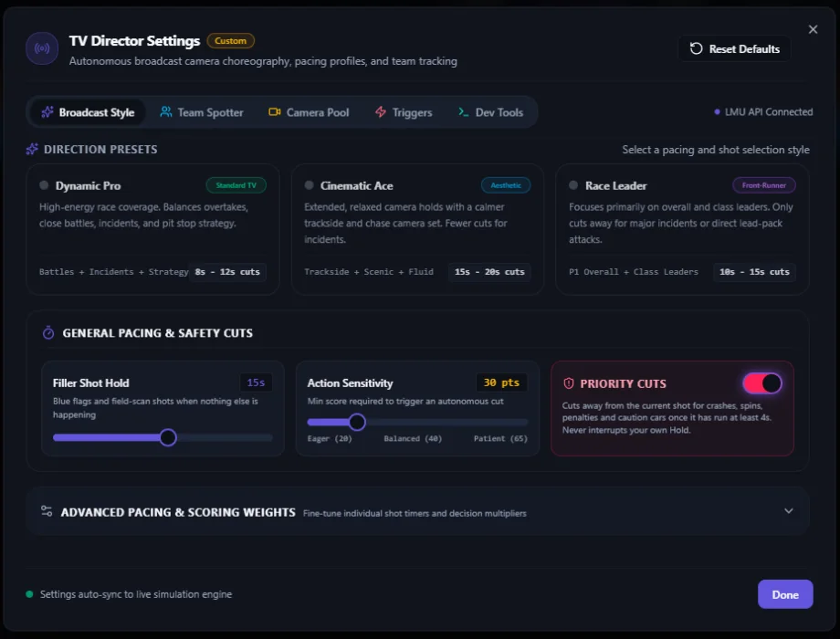Click the terminal prompt icon on Dev Tools
Viewport: 840px width, 639px height.
[x=463, y=112]
